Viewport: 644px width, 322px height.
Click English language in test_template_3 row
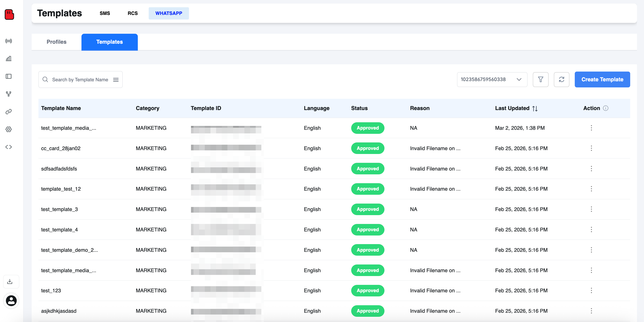click(x=312, y=209)
